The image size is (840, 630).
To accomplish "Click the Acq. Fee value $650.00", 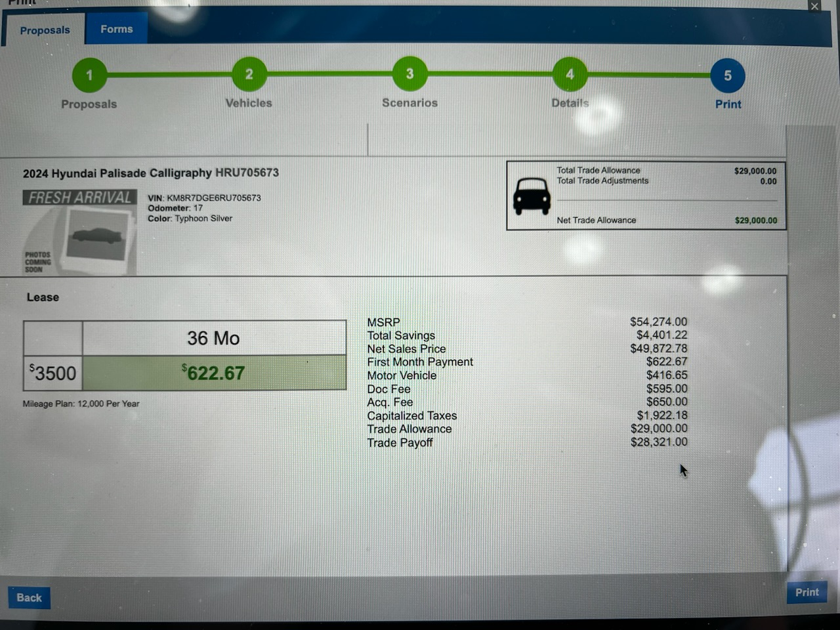I will [667, 402].
